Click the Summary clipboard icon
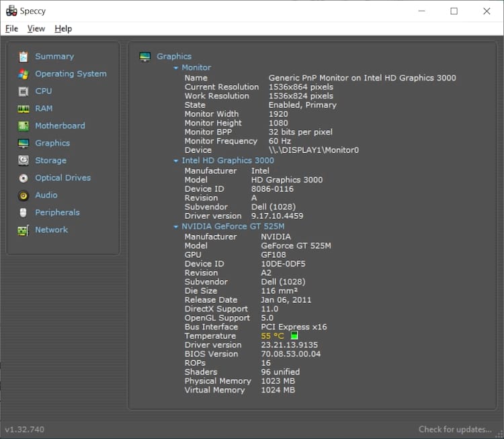 (23, 56)
